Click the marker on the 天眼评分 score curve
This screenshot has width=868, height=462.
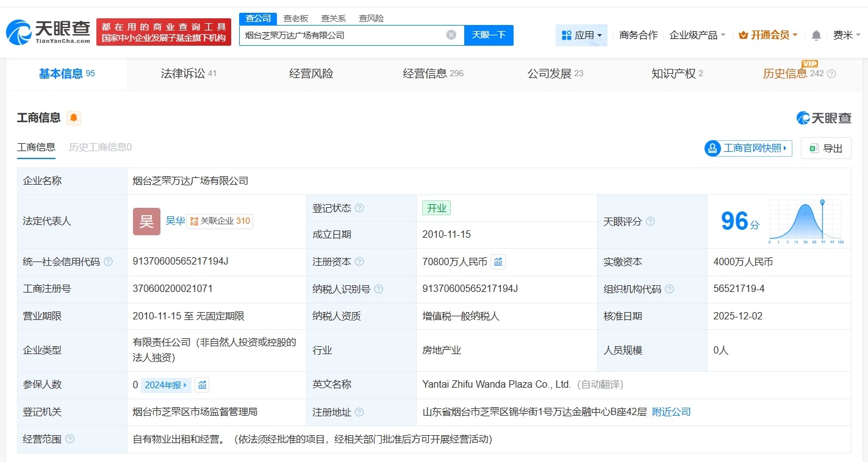823,203
